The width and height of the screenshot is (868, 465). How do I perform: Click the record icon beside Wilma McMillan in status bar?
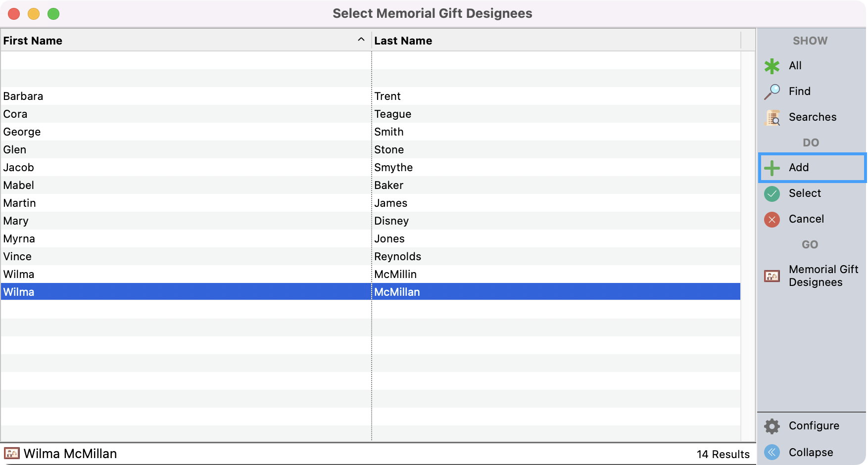click(x=11, y=454)
